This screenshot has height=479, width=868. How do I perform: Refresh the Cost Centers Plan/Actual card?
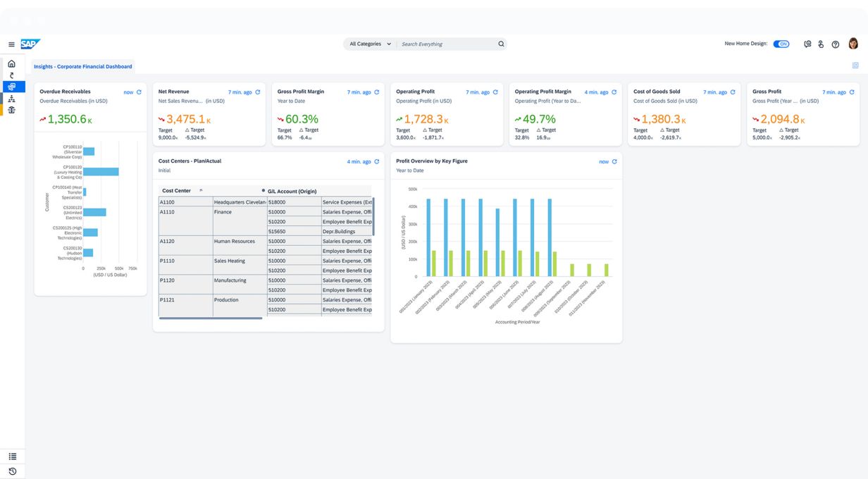377,162
